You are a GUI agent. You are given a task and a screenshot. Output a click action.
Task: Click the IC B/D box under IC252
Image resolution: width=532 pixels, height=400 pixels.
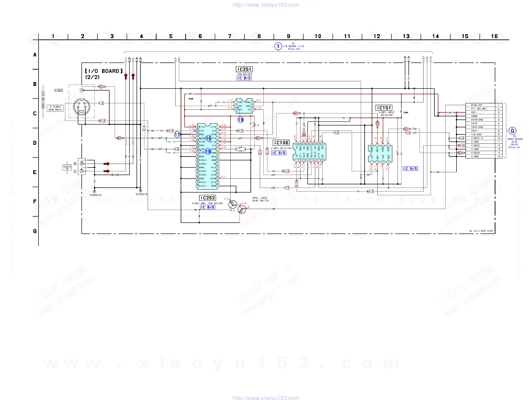coord(208,207)
